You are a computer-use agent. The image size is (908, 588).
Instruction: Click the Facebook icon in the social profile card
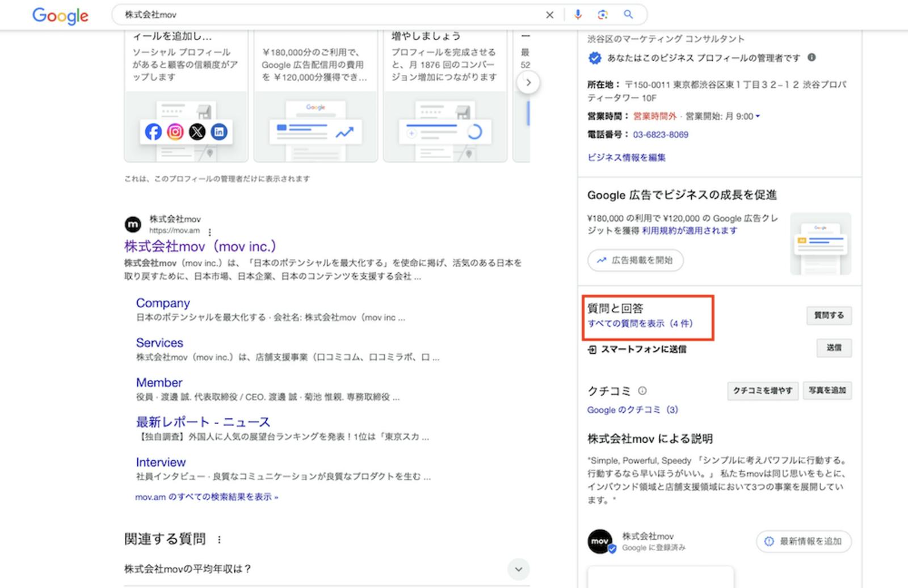click(153, 132)
